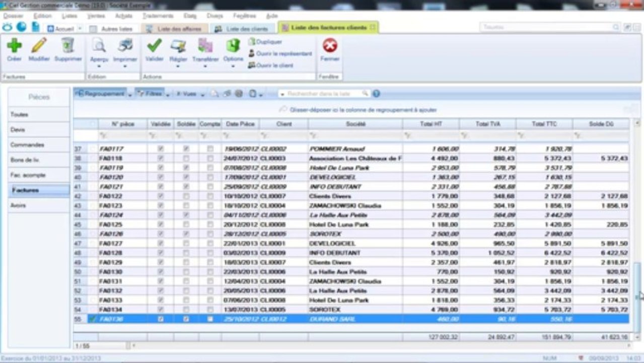
Task: Select Commandes in the Pièces sidebar
Action: [39, 145]
